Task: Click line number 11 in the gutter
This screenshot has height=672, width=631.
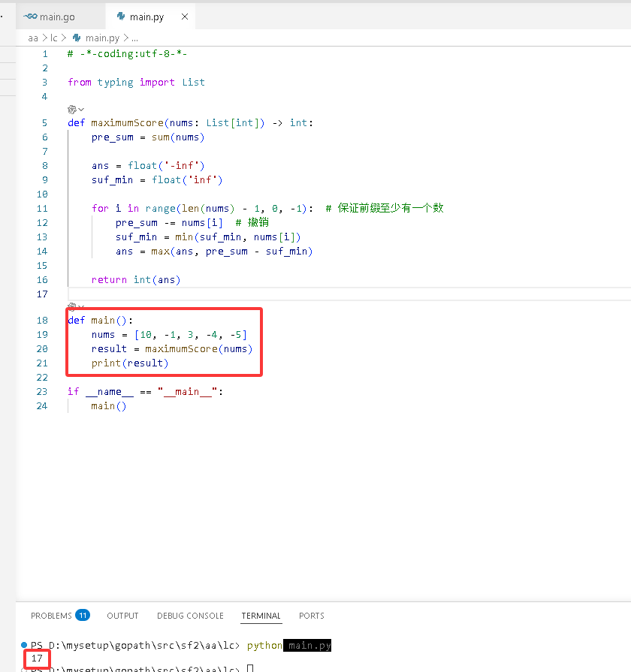Action: [x=42, y=209]
